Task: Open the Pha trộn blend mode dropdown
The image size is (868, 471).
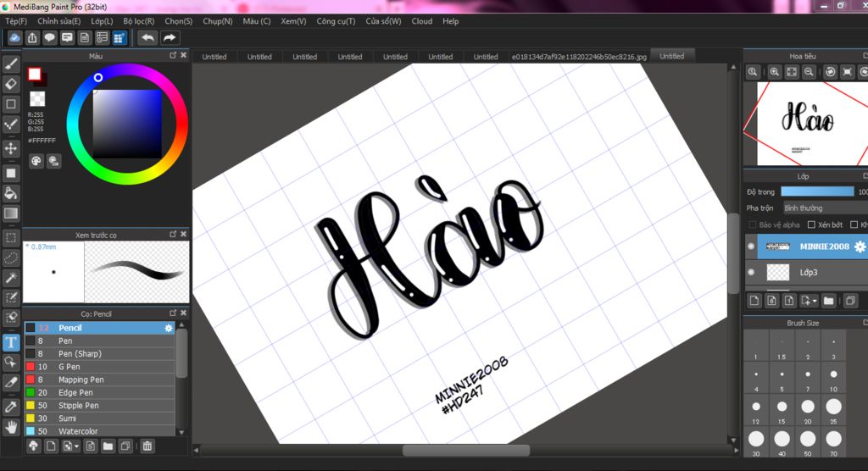Action: [x=825, y=208]
